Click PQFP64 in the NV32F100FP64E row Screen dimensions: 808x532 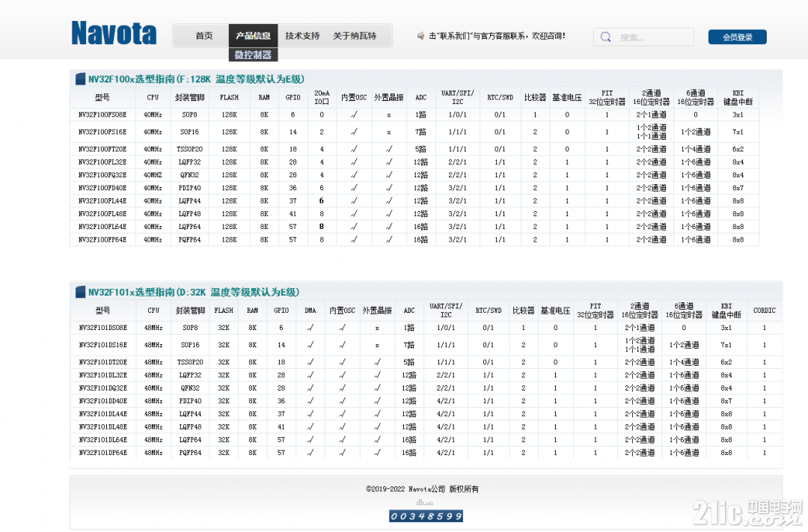click(189, 239)
